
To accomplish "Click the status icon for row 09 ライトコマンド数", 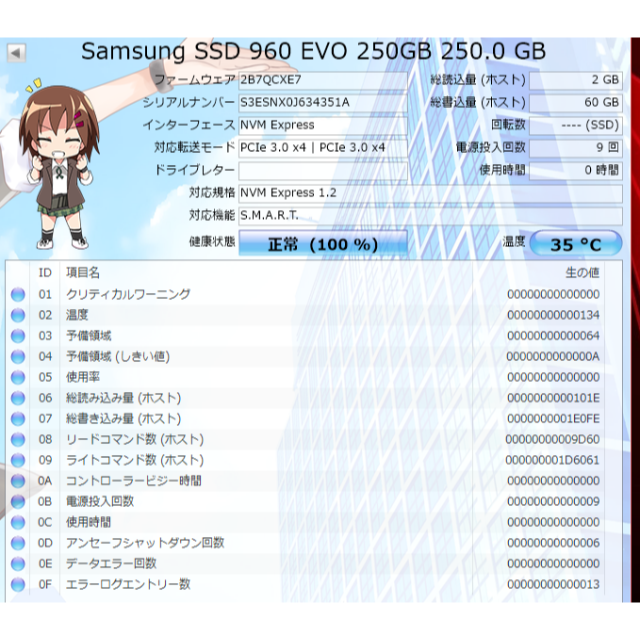I will (18, 460).
